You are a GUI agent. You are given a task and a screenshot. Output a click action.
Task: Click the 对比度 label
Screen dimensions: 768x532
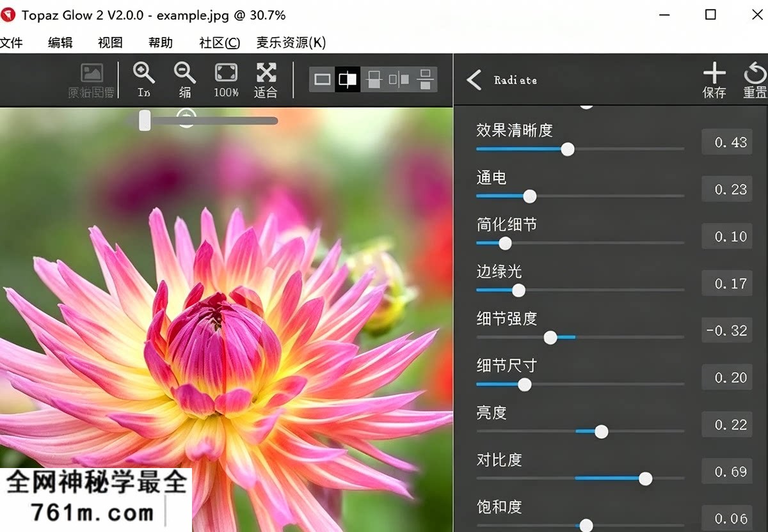499,460
